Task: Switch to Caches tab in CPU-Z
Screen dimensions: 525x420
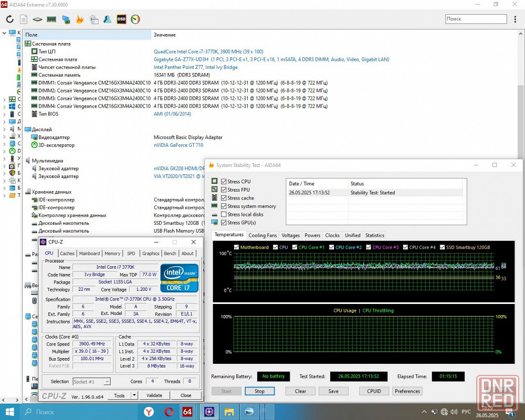Action: (67, 254)
